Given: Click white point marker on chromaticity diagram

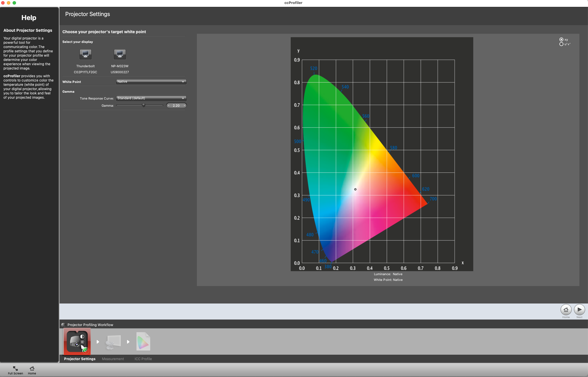Looking at the screenshot, I should tap(355, 189).
